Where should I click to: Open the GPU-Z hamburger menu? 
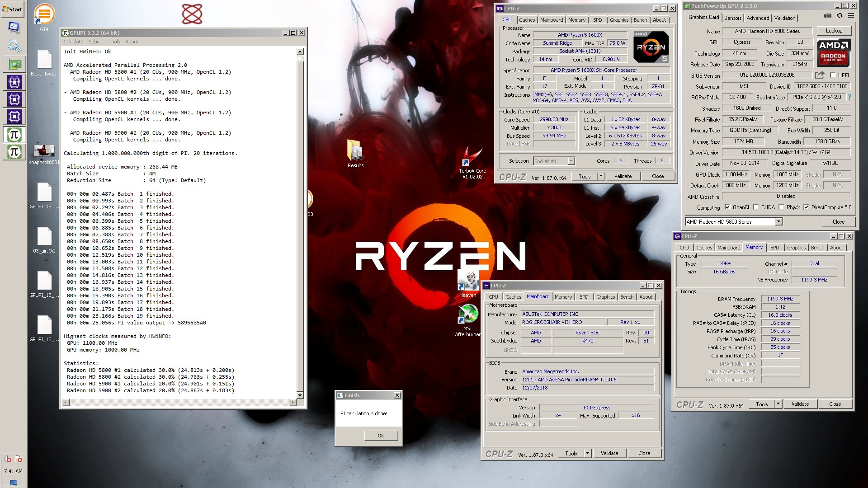(851, 15)
